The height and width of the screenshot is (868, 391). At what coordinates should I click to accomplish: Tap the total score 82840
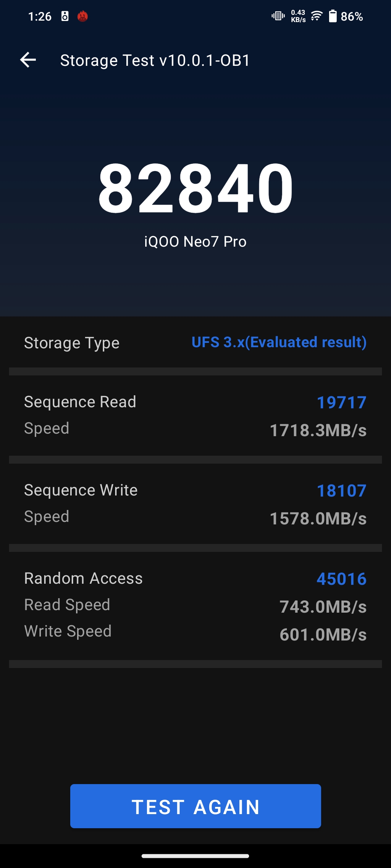pos(195,188)
